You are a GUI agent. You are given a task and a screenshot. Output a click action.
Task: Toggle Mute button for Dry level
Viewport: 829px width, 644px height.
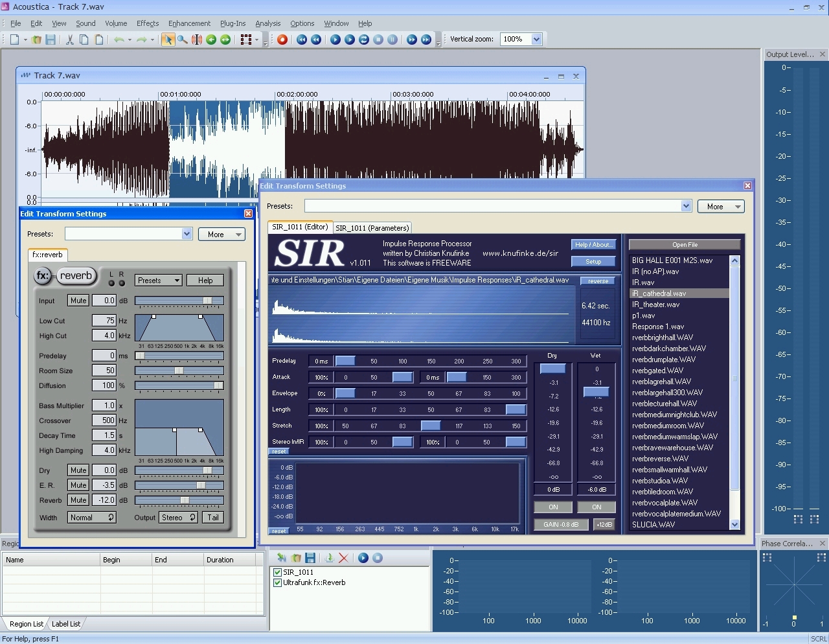click(78, 470)
